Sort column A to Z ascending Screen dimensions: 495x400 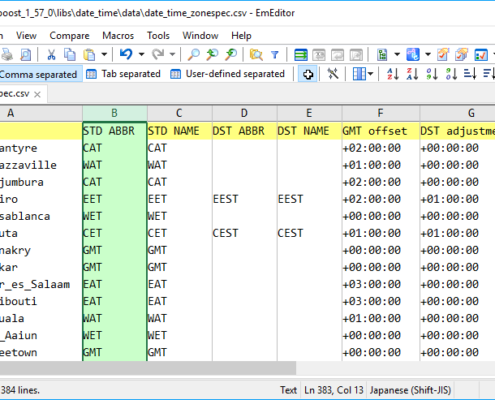[393, 74]
